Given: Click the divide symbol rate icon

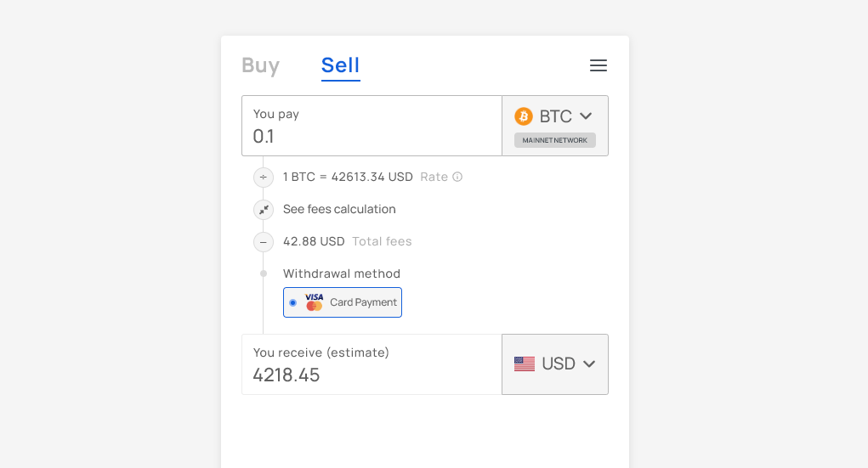Looking at the screenshot, I should (264, 178).
